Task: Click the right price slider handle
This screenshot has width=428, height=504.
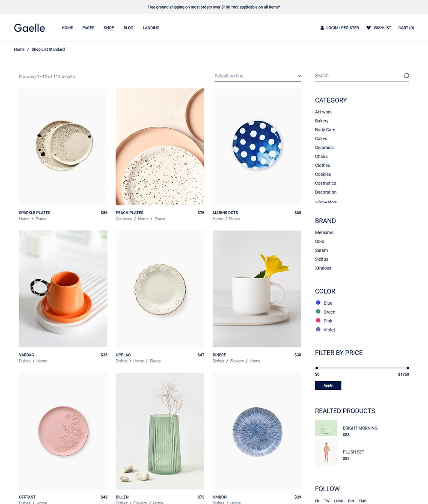Action: click(x=408, y=368)
